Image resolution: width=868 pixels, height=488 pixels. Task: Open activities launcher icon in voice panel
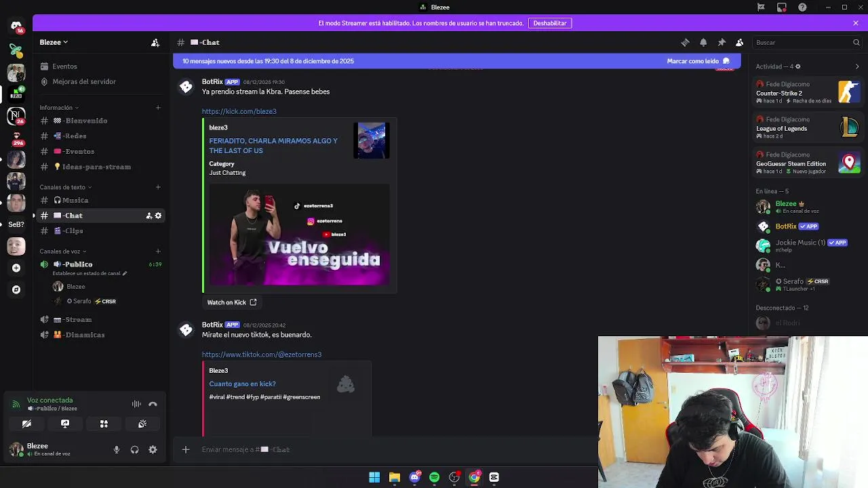point(104,424)
